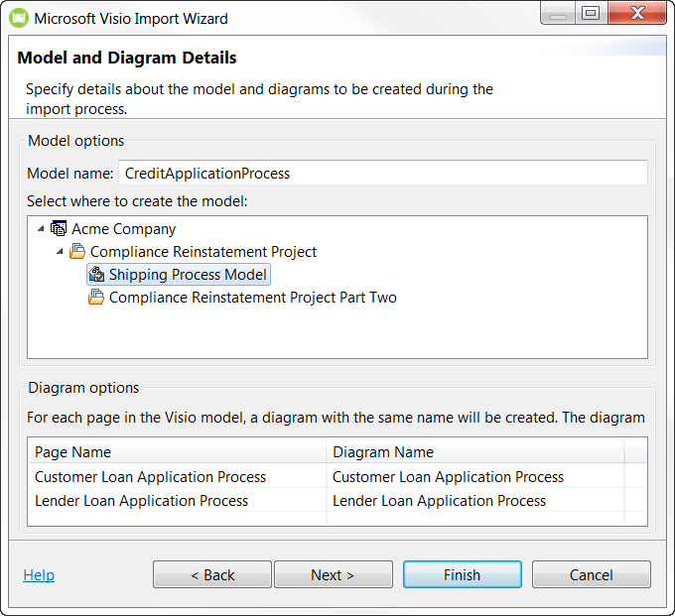Cancel the import wizard

click(591, 574)
